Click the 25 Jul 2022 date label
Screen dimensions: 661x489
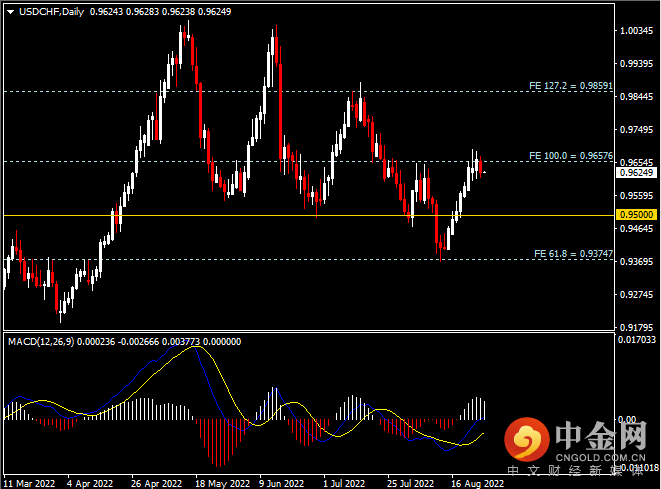coord(410,484)
